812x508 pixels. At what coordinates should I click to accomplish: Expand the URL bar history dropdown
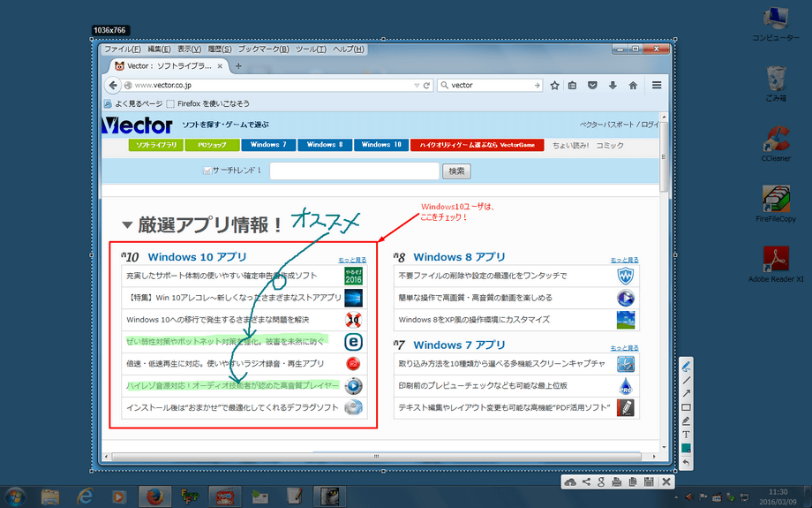tap(417, 86)
